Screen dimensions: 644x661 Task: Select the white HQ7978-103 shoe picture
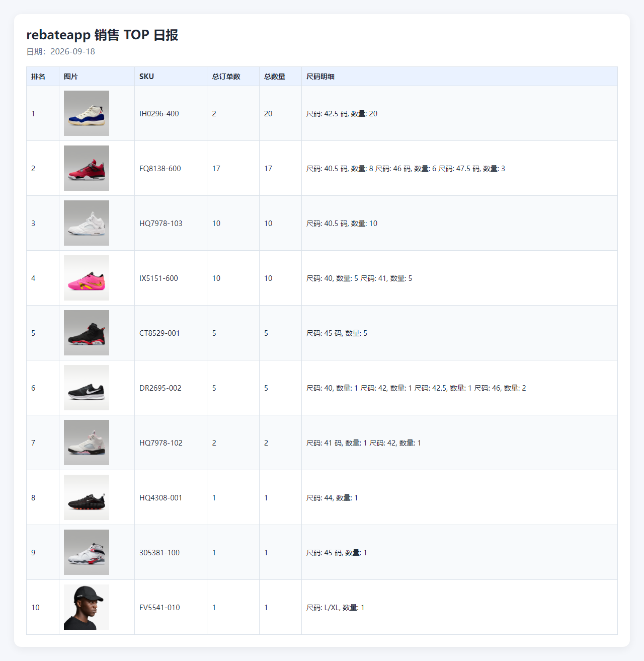[x=87, y=223]
